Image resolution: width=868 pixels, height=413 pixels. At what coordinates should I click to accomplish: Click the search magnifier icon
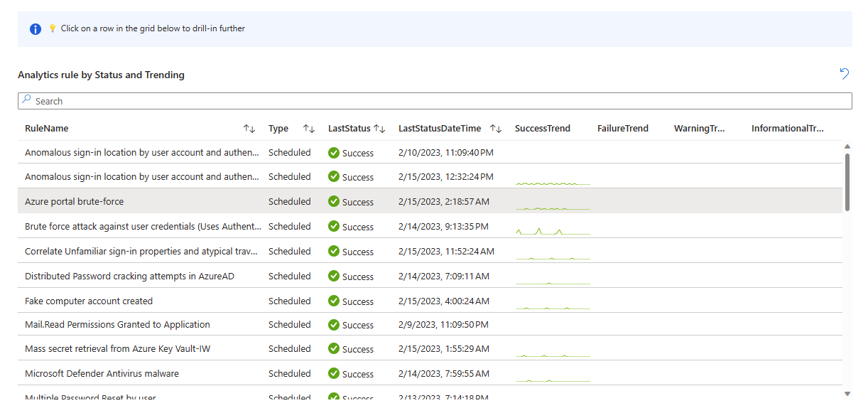coord(26,100)
